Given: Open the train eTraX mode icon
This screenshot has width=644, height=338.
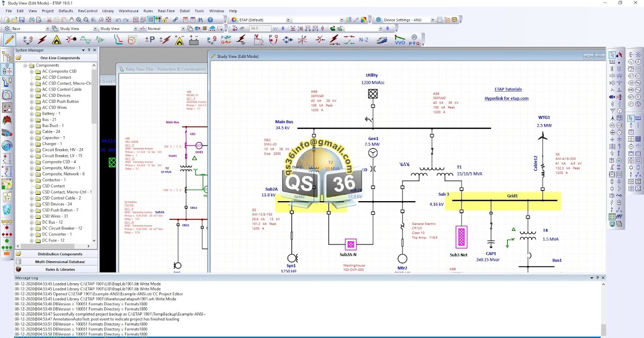Looking at the screenshot, I should (382, 40).
